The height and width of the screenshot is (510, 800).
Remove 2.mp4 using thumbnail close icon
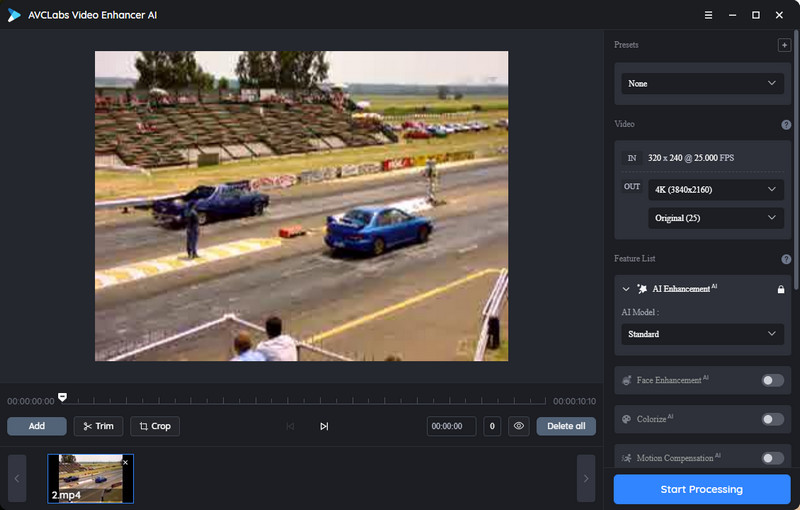coord(126,463)
